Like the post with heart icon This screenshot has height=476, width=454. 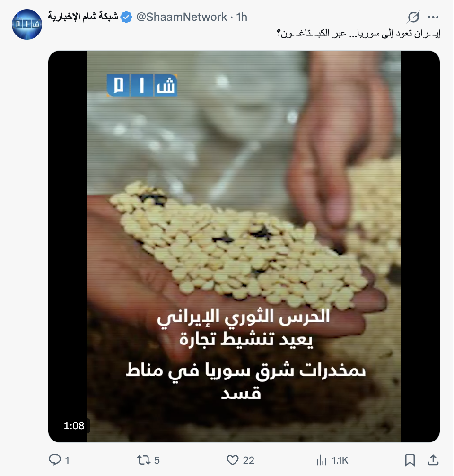pos(233,460)
